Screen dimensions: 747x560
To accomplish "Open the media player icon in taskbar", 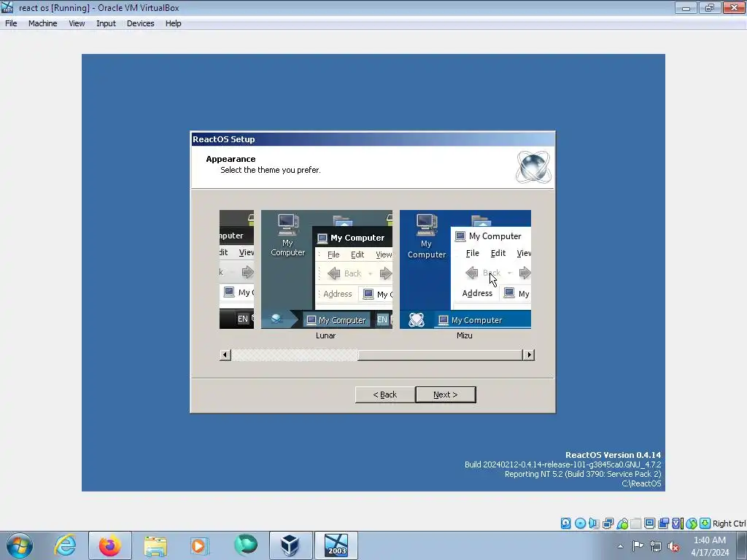I will (199, 545).
